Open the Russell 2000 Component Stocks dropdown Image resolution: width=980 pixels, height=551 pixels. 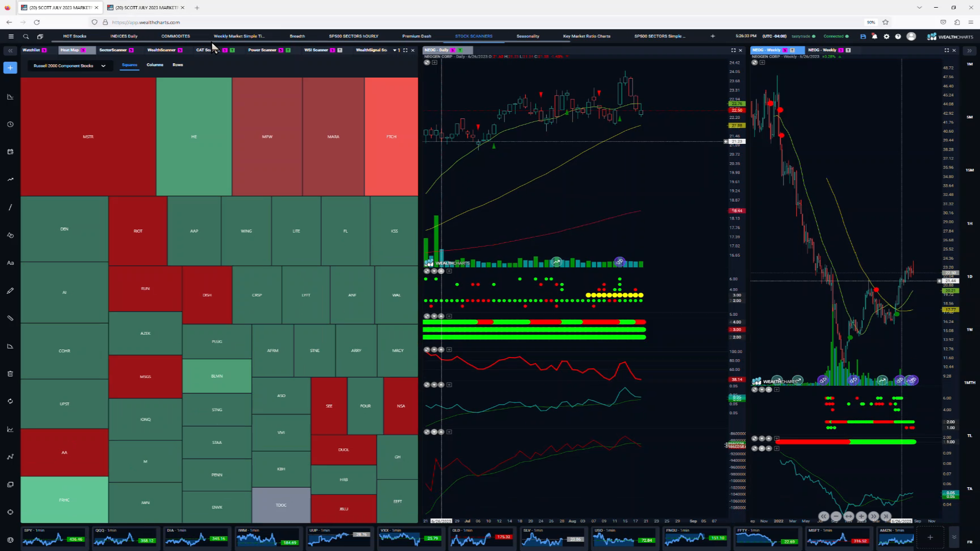tap(69, 66)
